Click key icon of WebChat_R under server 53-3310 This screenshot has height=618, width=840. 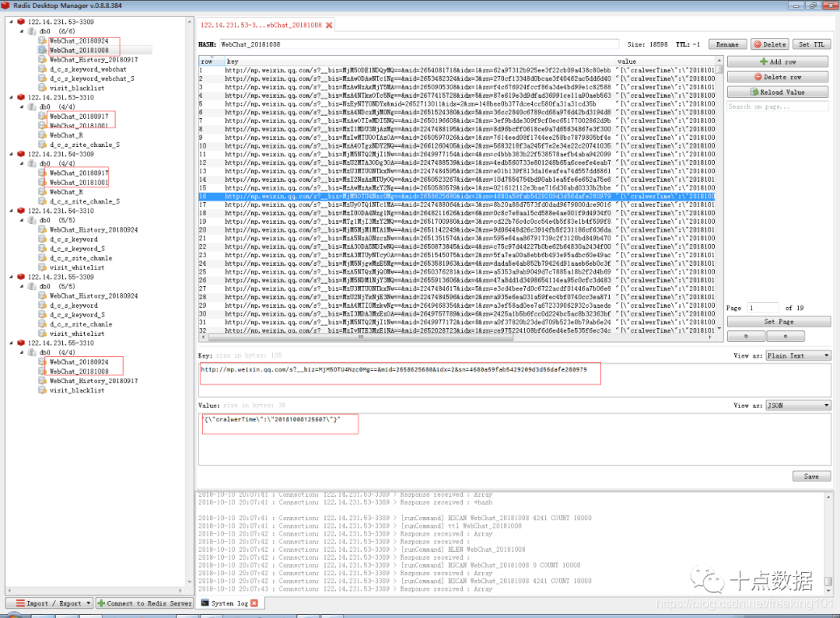pyautogui.click(x=42, y=135)
